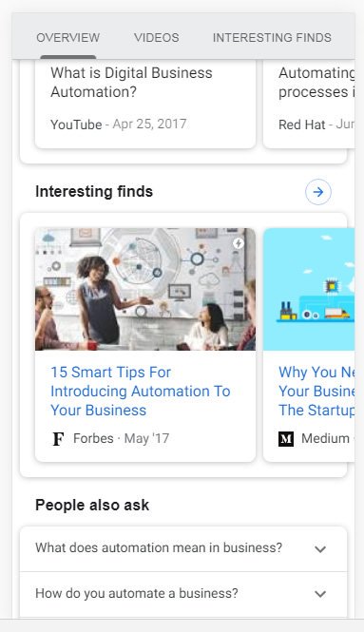
Task: Click the Forbes article meeting photo thumbnail
Action: coord(145,289)
